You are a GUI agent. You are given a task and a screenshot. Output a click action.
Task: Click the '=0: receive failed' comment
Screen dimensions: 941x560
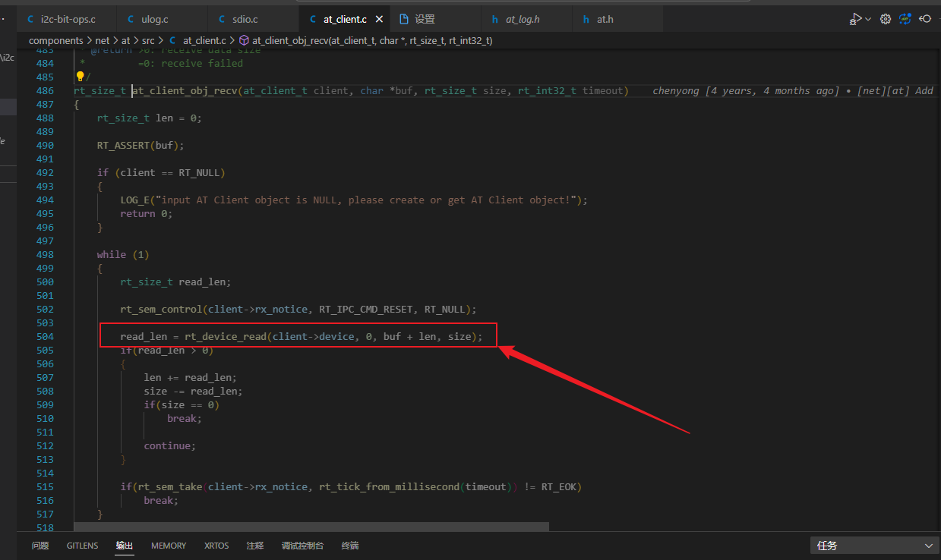pos(191,64)
